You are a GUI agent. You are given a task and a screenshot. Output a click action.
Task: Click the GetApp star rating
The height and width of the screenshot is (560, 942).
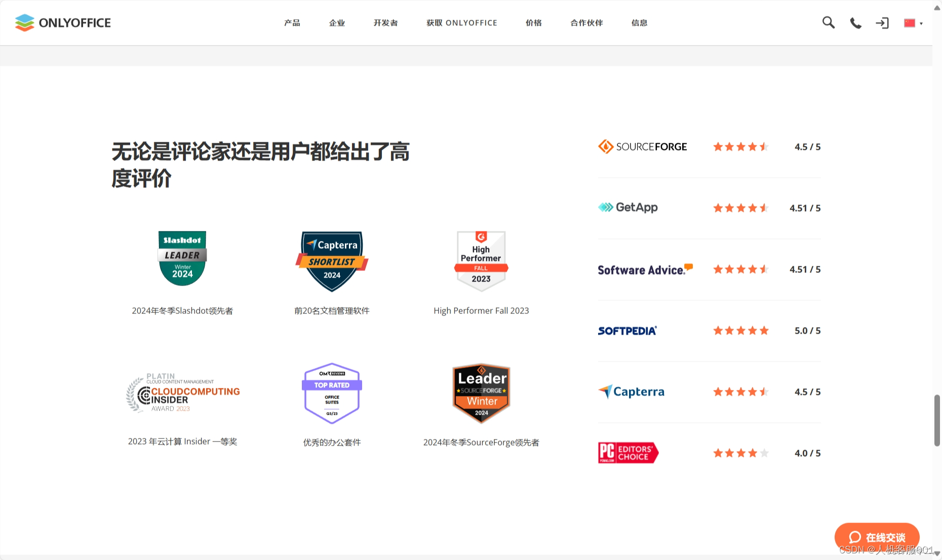tap(741, 208)
